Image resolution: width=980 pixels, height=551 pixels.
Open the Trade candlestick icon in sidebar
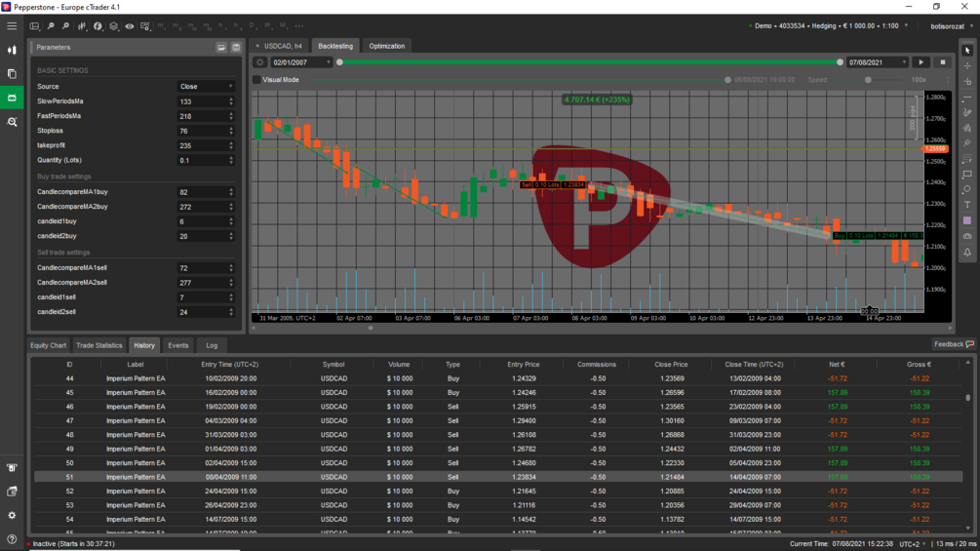(12, 50)
